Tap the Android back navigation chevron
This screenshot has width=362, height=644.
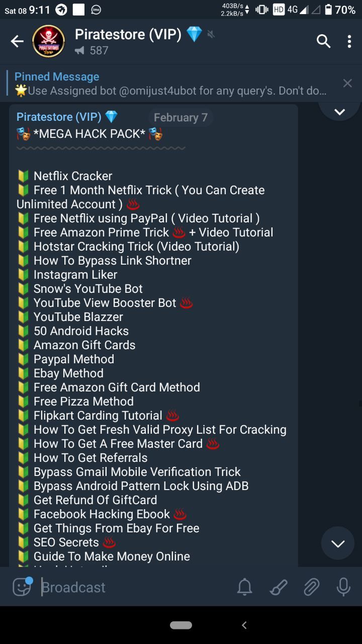(x=244, y=625)
